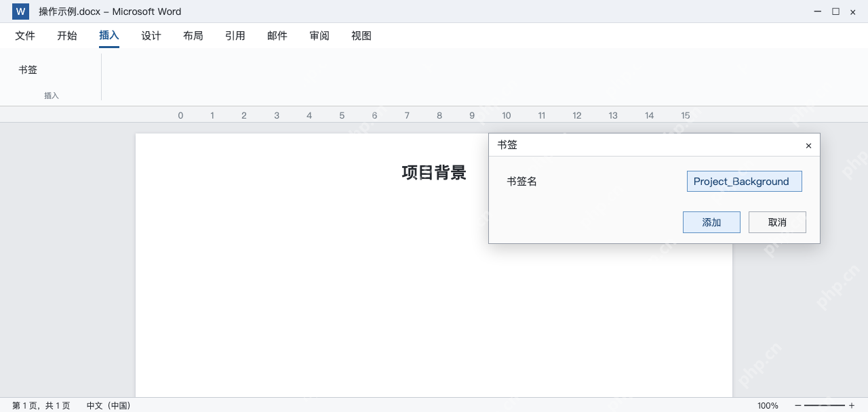This screenshot has height=412, width=868.
Task: Open the 引用 ribbon tab
Action: click(x=235, y=36)
